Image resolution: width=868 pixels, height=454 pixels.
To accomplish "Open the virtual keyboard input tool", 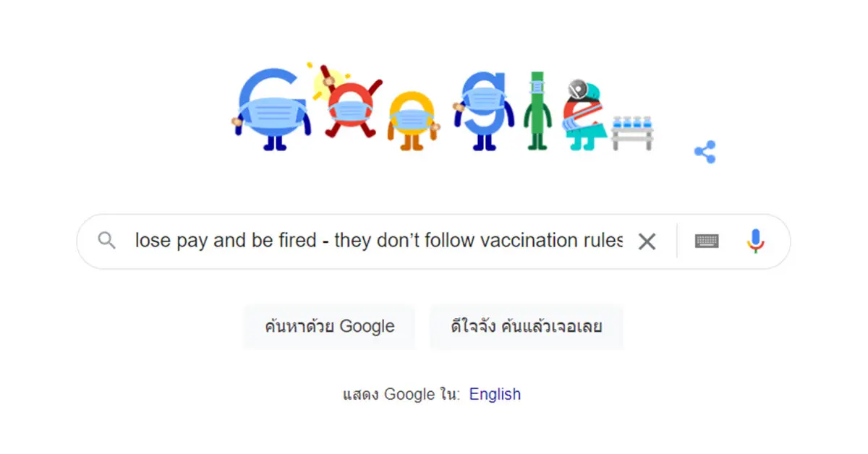I will tap(707, 241).
